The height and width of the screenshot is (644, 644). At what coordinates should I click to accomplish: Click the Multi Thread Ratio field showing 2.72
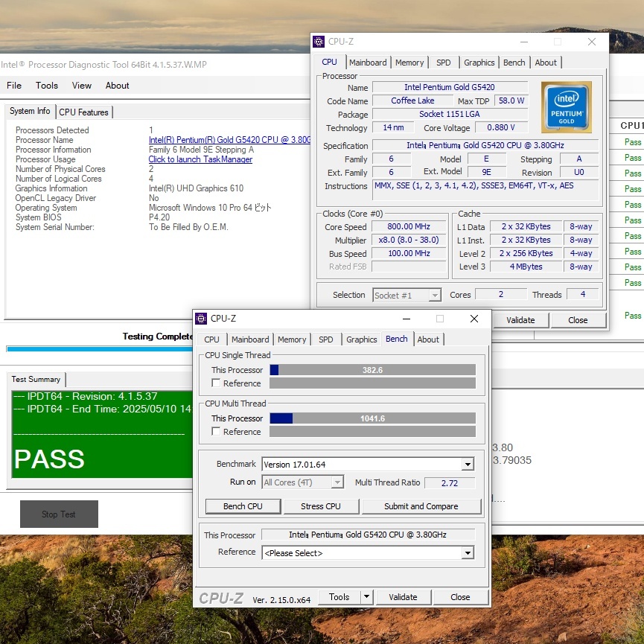coord(450,483)
